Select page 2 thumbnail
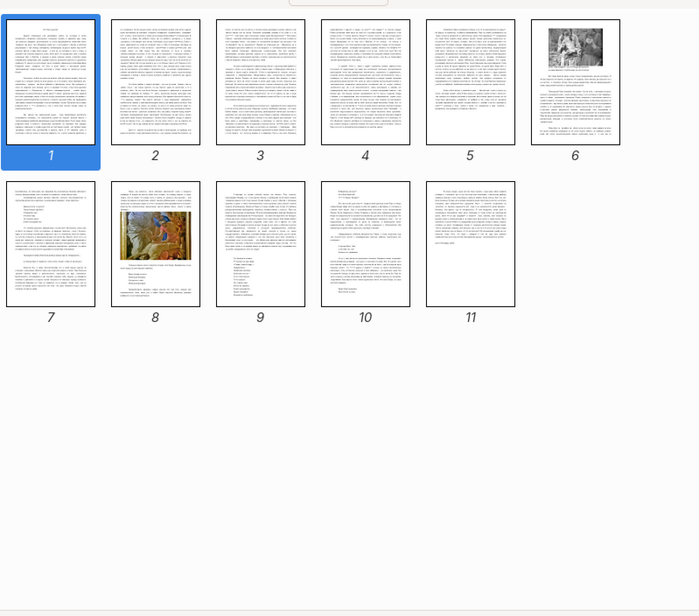This screenshot has height=616, width=699. click(156, 82)
